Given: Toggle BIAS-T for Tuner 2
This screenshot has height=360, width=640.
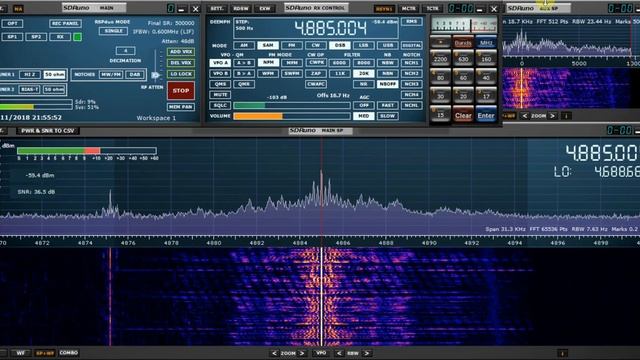Looking at the screenshot, I should tap(29, 89).
